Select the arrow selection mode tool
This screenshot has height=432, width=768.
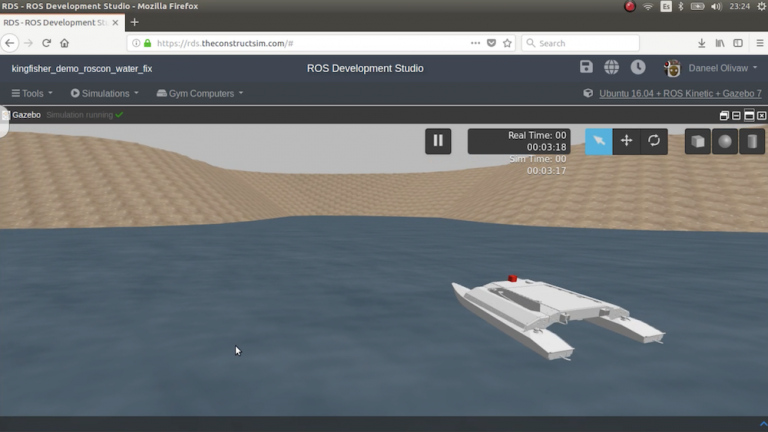point(598,141)
